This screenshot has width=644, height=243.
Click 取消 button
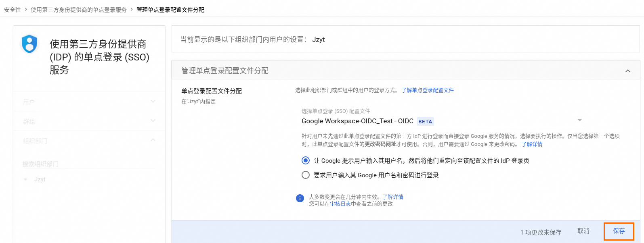(x=583, y=231)
